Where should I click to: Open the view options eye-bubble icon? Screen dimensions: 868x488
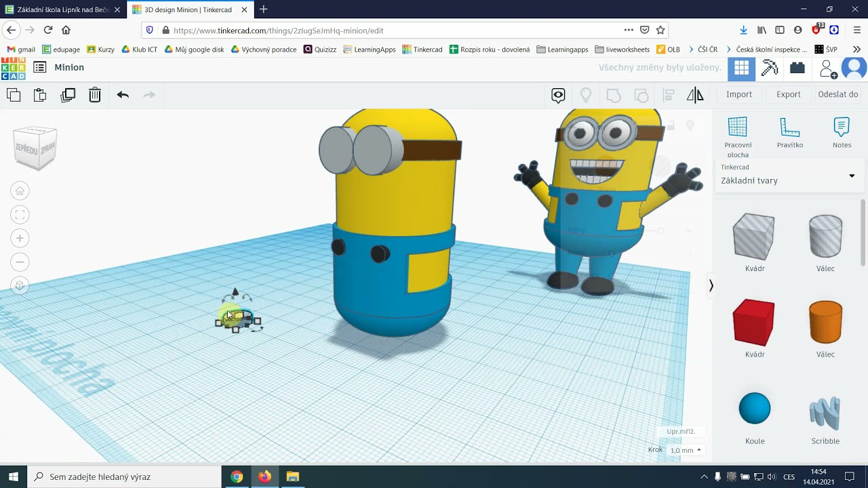pyautogui.click(x=558, y=95)
